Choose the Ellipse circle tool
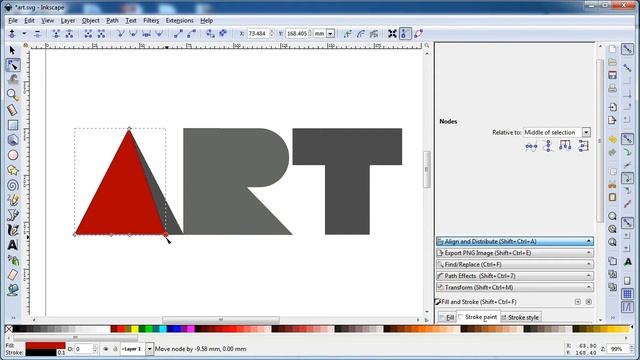This screenshot has width=640, height=360. pyautogui.click(x=13, y=155)
